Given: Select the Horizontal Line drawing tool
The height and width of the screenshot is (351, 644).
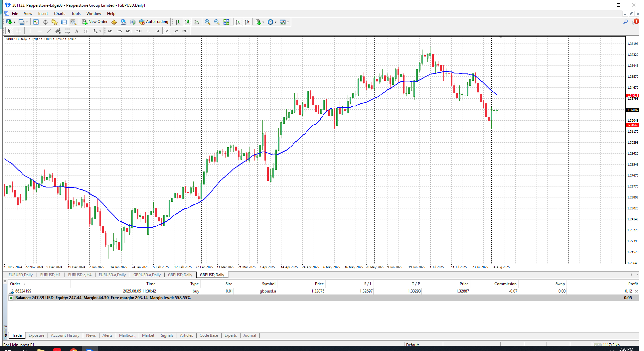Looking at the screenshot, I should 40,31.
